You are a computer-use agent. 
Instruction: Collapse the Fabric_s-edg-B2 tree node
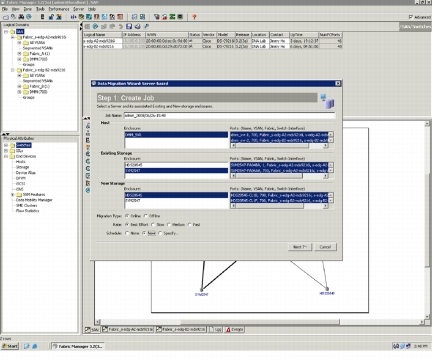coord(13,70)
